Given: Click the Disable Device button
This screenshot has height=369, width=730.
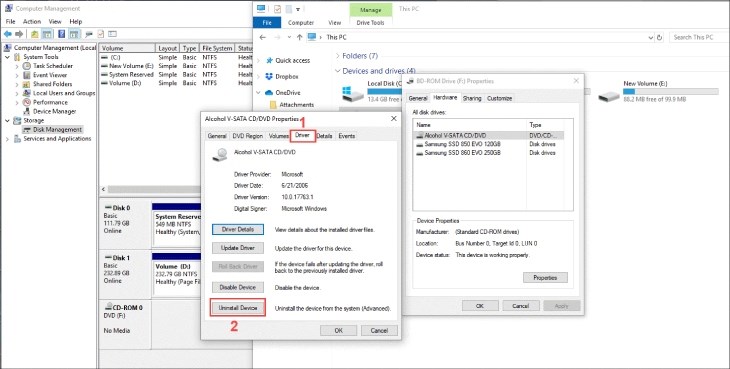Looking at the screenshot, I should point(238,288).
